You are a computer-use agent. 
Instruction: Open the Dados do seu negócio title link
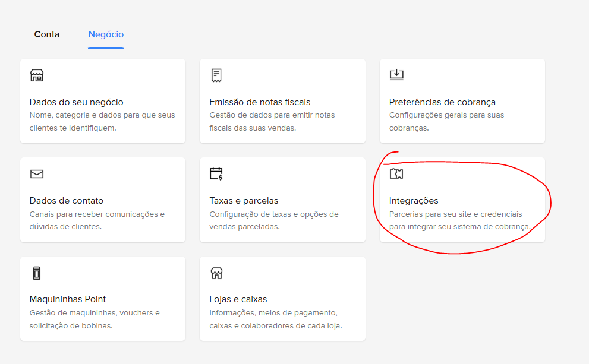click(x=76, y=102)
